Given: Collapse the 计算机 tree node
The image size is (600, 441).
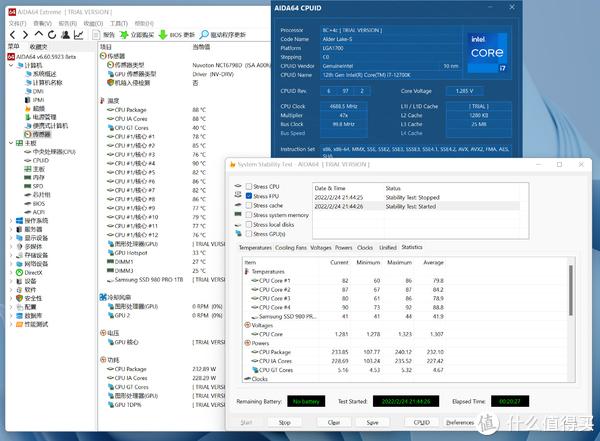Looking at the screenshot, I should click(11, 65).
